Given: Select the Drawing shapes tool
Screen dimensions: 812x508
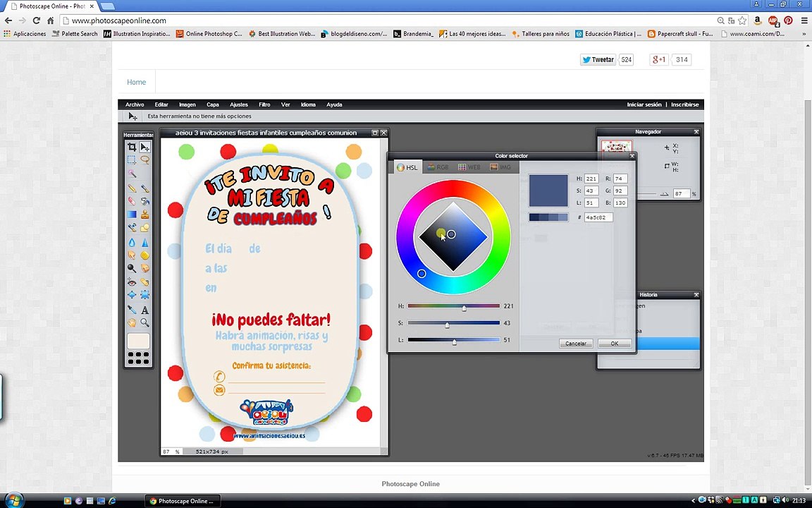Looking at the screenshot, I should click(x=145, y=228).
